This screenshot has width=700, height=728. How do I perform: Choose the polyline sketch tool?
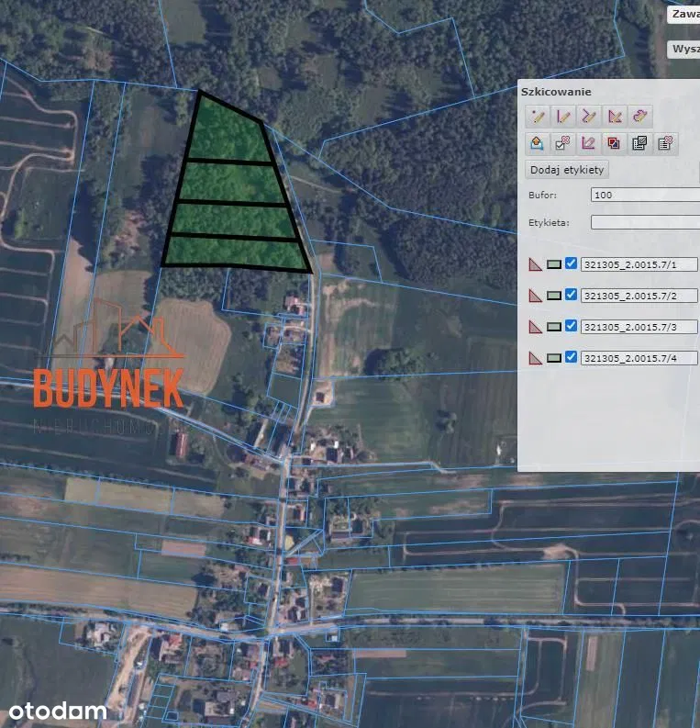point(589,116)
